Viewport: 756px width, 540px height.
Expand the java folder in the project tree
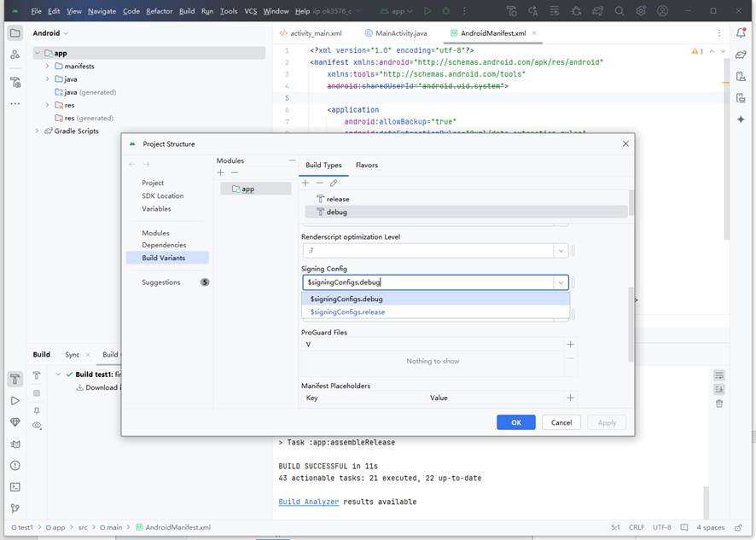(x=47, y=79)
